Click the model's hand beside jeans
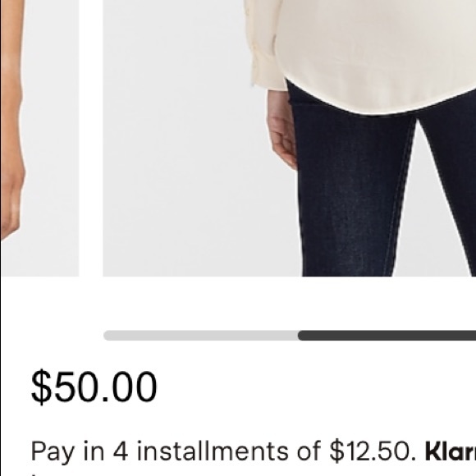Image resolution: width=476 pixels, height=476 pixels. (x=281, y=129)
